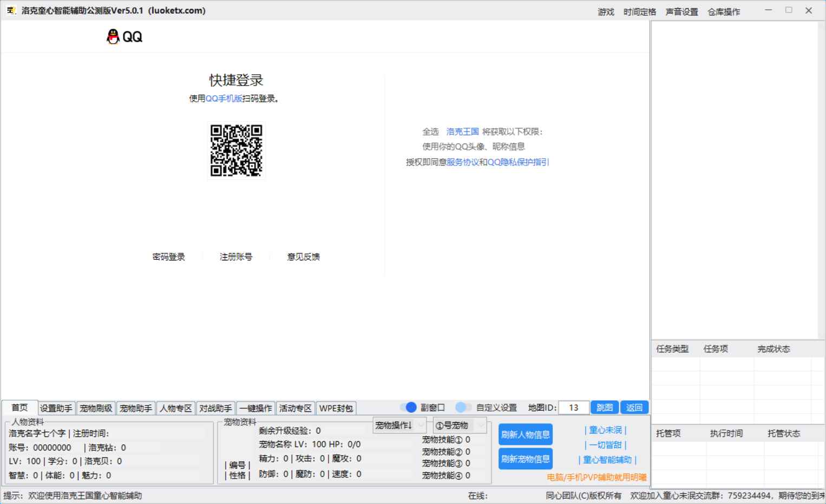The height and width of the screenshot is (504, 826).
Task: Click the QR code to refresh it
Action: [237, 151]
